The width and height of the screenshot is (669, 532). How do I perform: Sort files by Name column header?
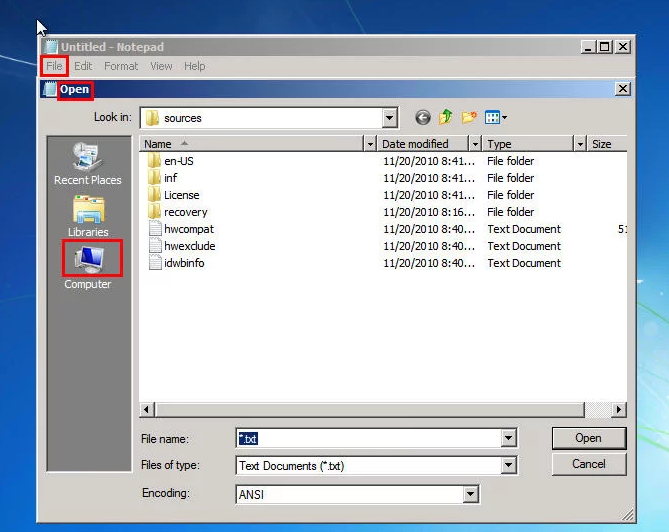[x=251, y=144]
